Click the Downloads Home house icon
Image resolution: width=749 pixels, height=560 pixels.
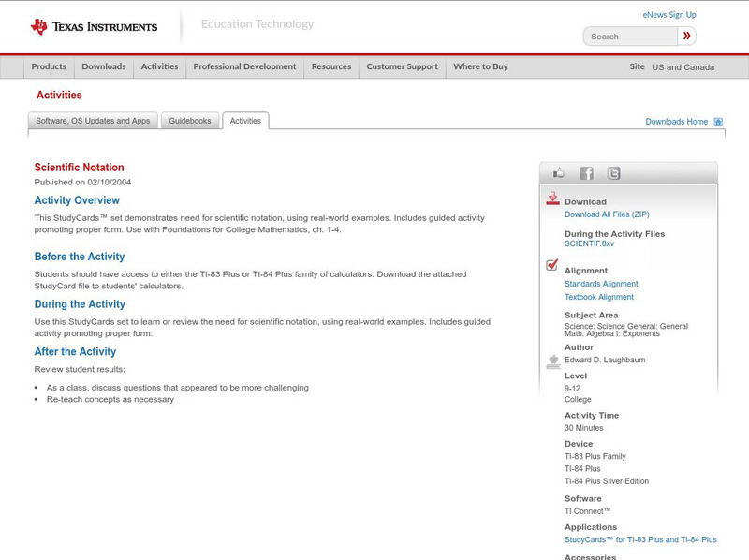click(718, 122)
